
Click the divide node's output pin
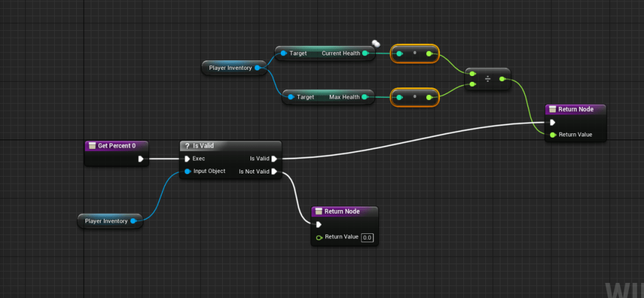[502, 79]
